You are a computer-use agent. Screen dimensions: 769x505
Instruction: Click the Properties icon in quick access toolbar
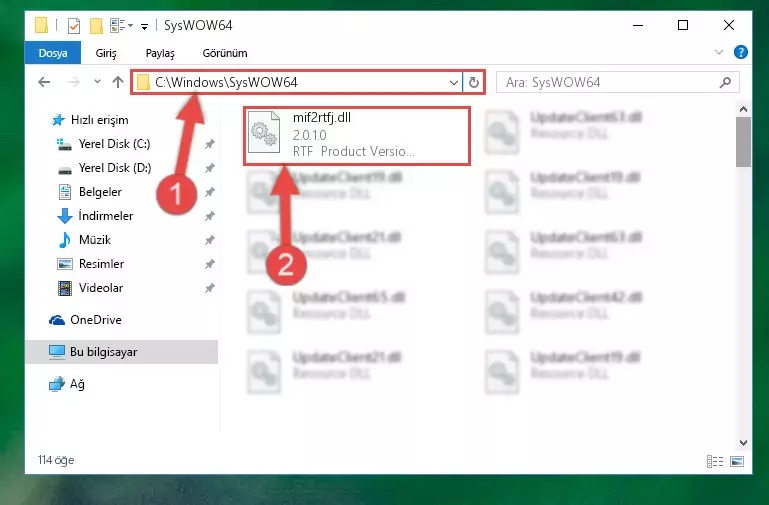(74, 25)
